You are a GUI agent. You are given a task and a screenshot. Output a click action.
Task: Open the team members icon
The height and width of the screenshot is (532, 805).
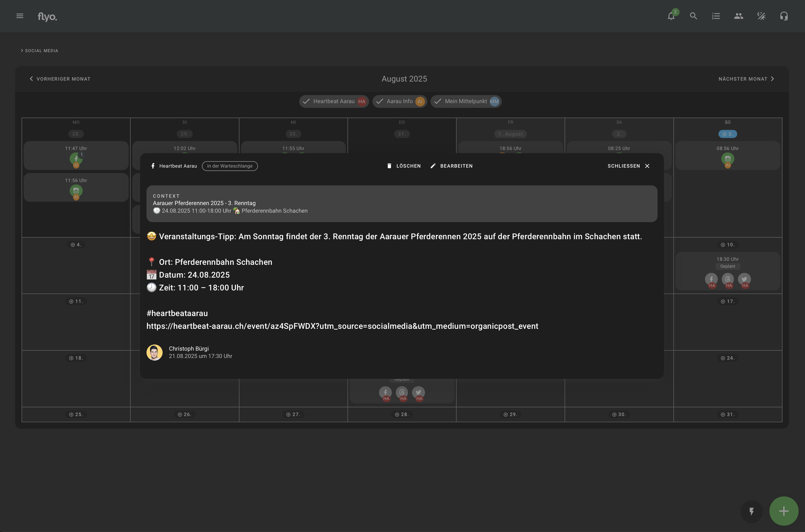click(x=739, y=16)
